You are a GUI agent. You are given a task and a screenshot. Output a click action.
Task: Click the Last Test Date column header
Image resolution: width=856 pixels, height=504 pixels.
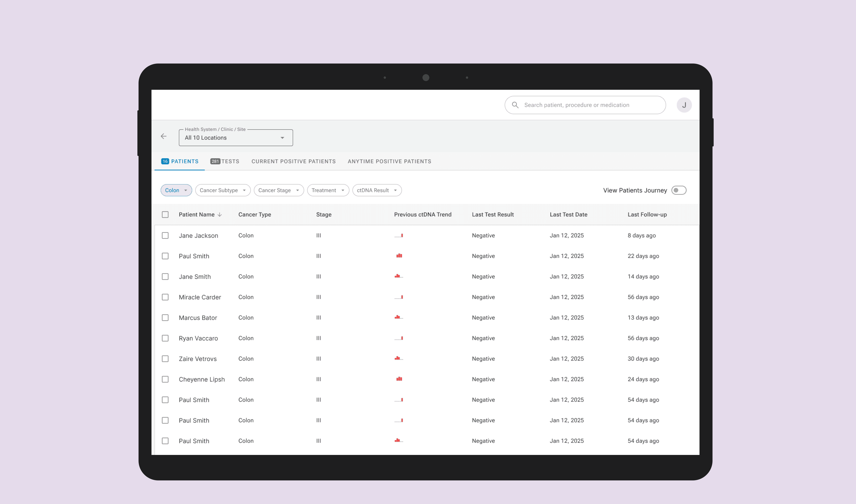pos(568,215)
